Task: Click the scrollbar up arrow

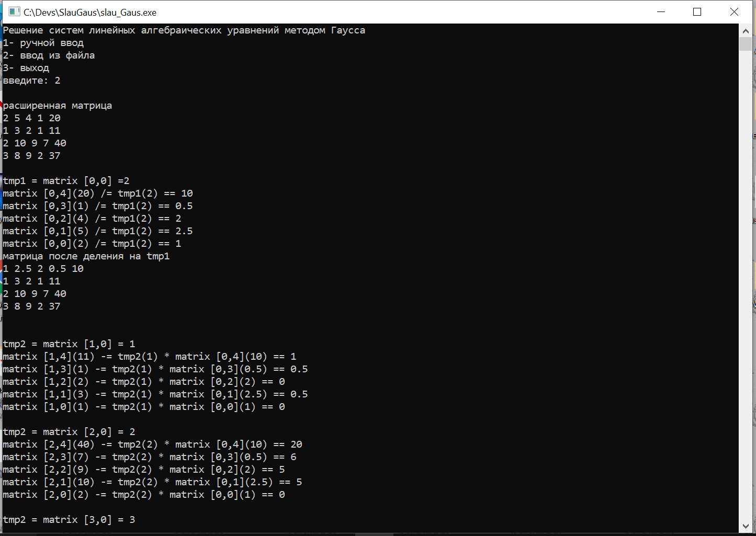Action: (746, 30)
